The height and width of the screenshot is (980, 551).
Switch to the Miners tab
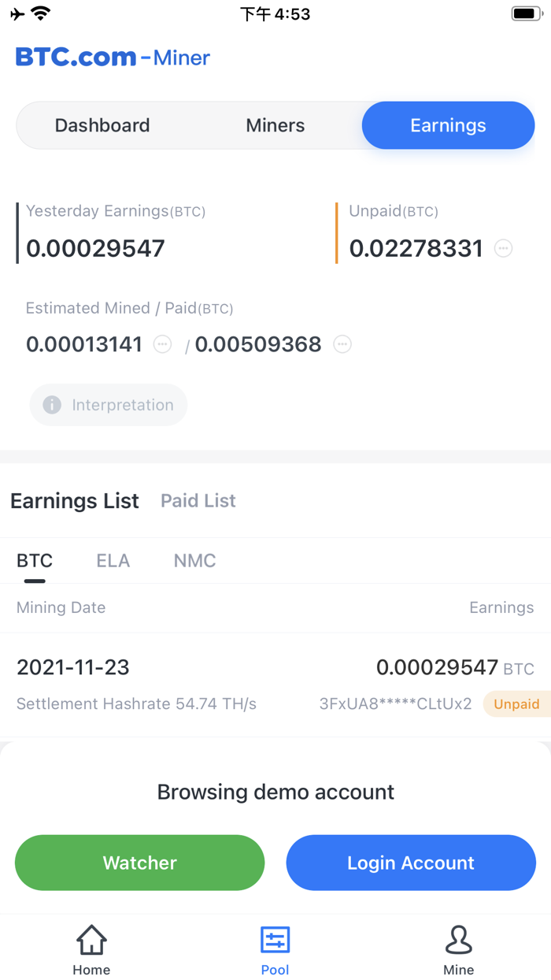[275, 124]
